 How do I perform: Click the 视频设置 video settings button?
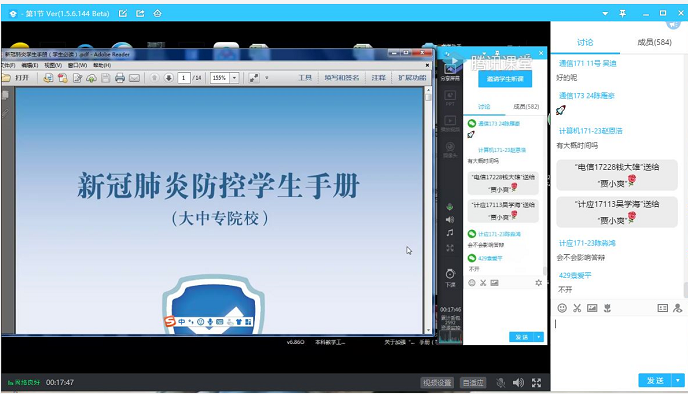(437, 383)
